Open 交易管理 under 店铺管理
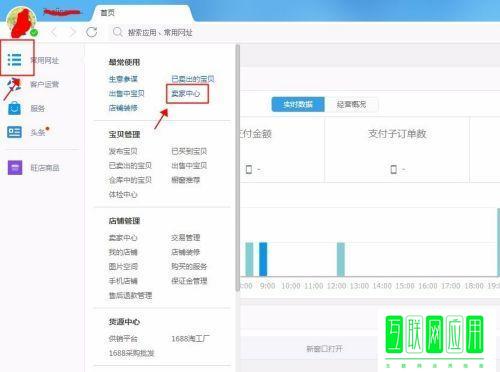Screen dimensions: 500x372 coord(186,238)
